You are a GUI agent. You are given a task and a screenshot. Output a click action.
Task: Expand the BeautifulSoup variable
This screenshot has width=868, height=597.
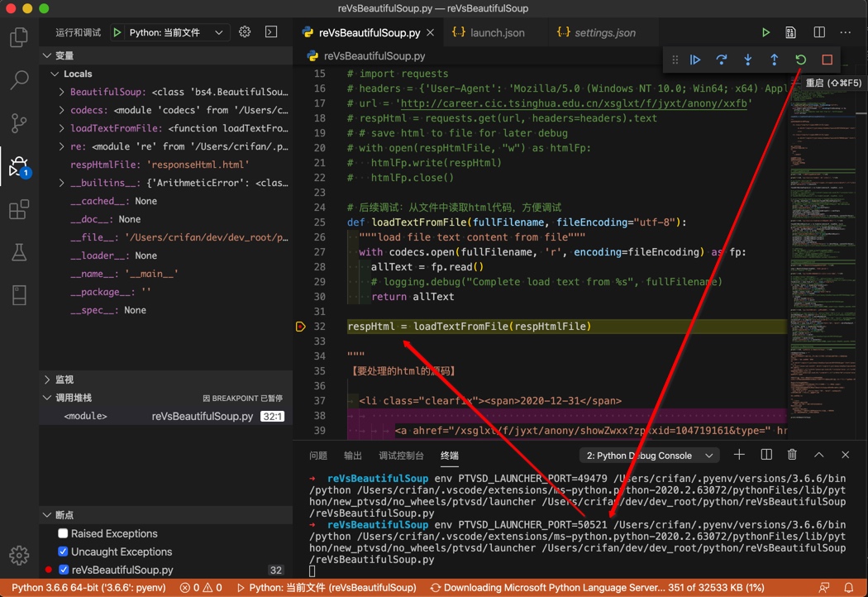61,92
